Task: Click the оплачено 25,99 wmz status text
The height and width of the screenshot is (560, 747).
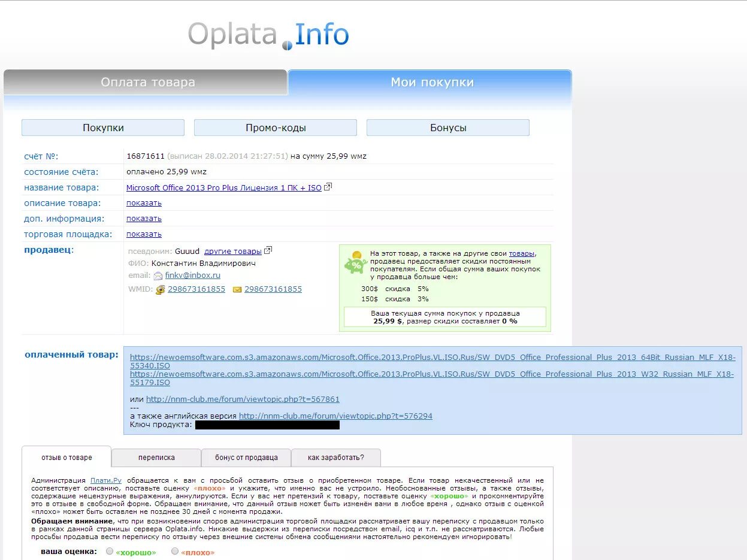Action: 167,172
